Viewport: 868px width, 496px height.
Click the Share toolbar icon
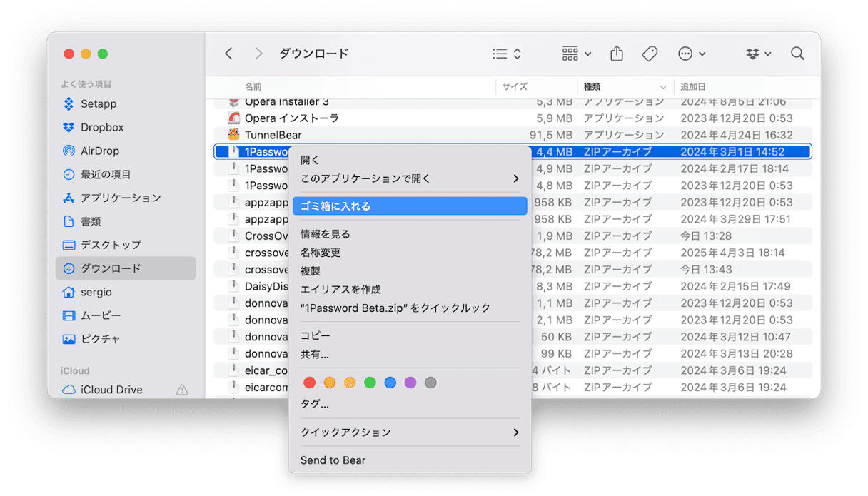(617, 54)
